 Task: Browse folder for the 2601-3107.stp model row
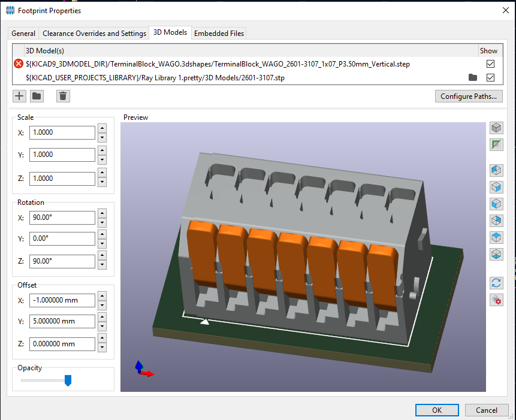point(473,78)
